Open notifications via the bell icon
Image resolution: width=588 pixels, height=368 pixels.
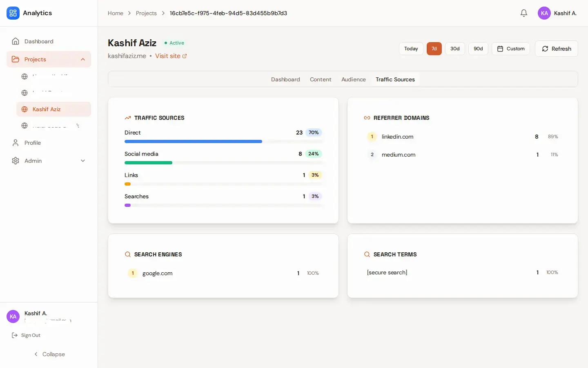[524, 13]
